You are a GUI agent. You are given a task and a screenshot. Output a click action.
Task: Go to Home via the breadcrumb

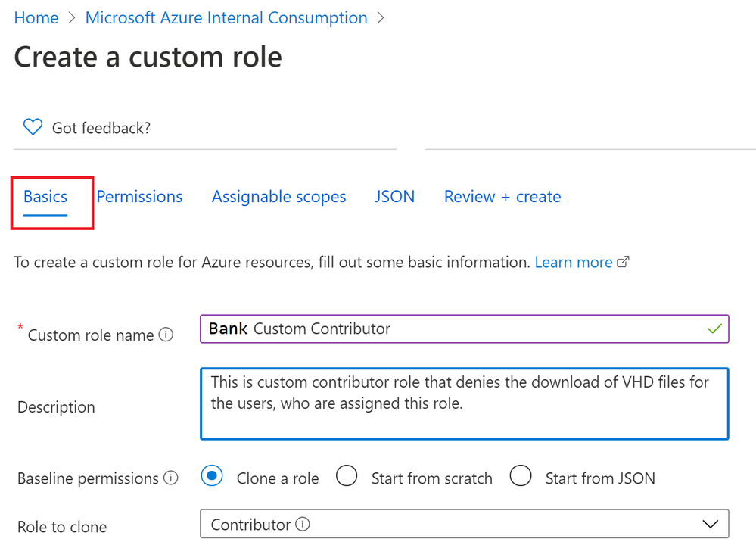pos(36,18)
